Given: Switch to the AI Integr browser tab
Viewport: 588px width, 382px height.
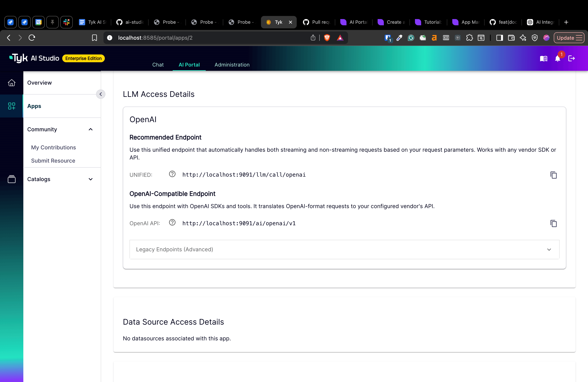Looking at the screenshot, I should pyautogui.click(x=541, y=22).
